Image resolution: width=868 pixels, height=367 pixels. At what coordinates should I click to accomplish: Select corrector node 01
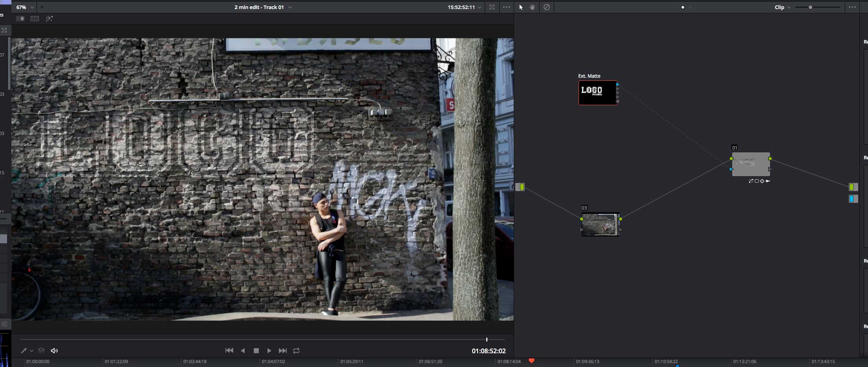coord(751,164)
